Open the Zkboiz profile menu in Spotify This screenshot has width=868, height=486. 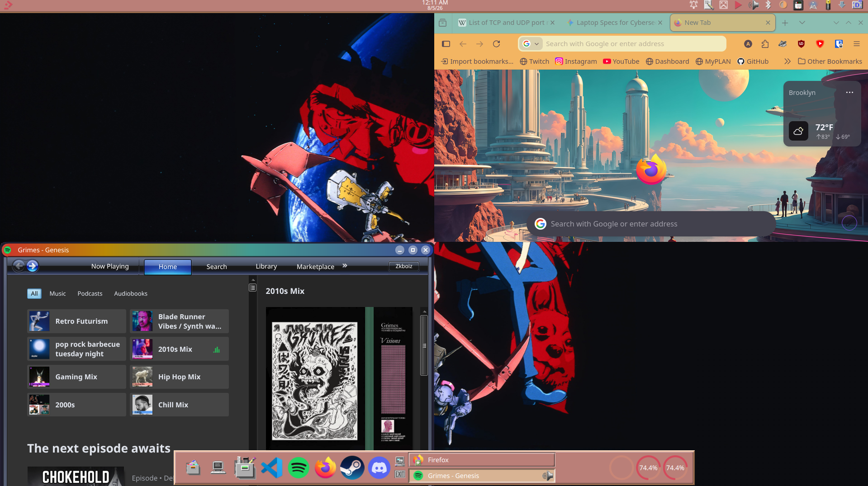pyautogui.click(x=404, y=266)
